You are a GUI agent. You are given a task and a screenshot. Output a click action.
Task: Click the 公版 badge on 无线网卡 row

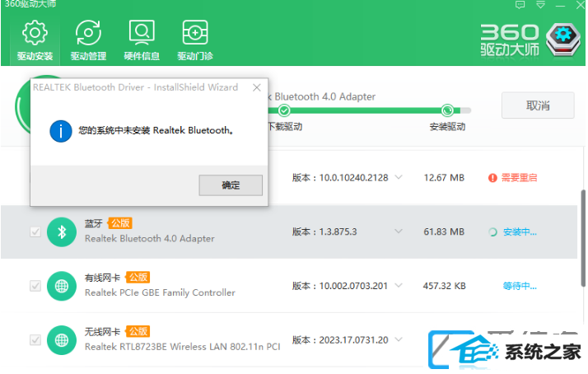click(x=138, y=331)
